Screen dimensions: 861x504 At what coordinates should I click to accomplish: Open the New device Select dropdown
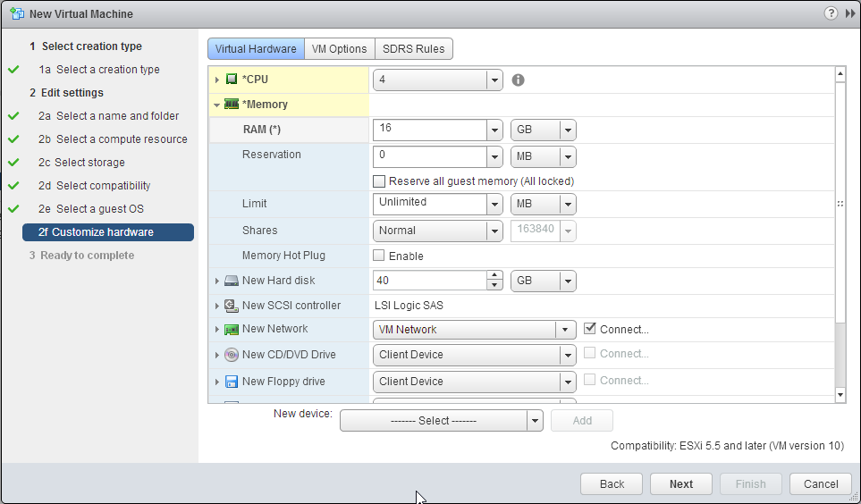[442, 421]
